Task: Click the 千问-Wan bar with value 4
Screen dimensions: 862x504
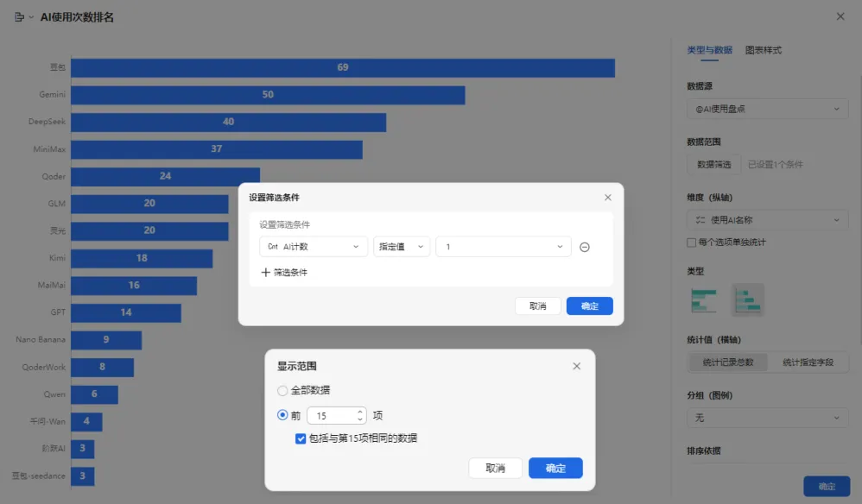Action: point(86,422)
